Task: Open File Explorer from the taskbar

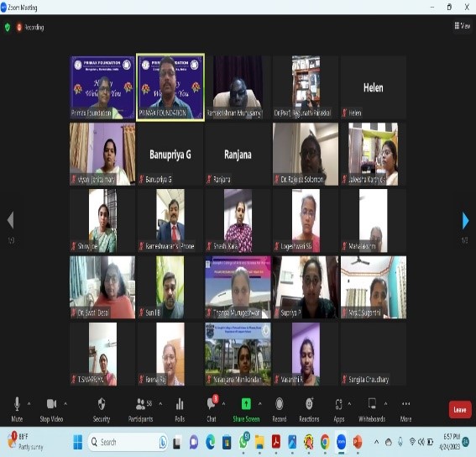Action: pos(259,442)
